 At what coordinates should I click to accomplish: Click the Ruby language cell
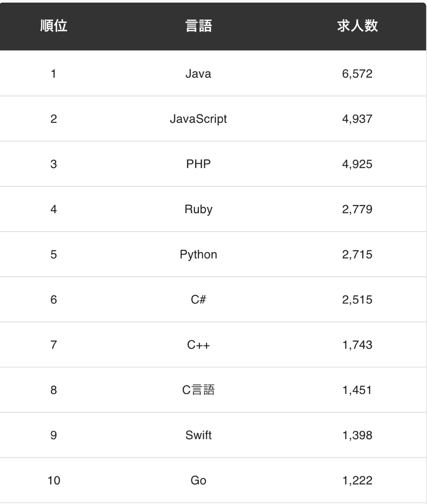click(198, 209)
